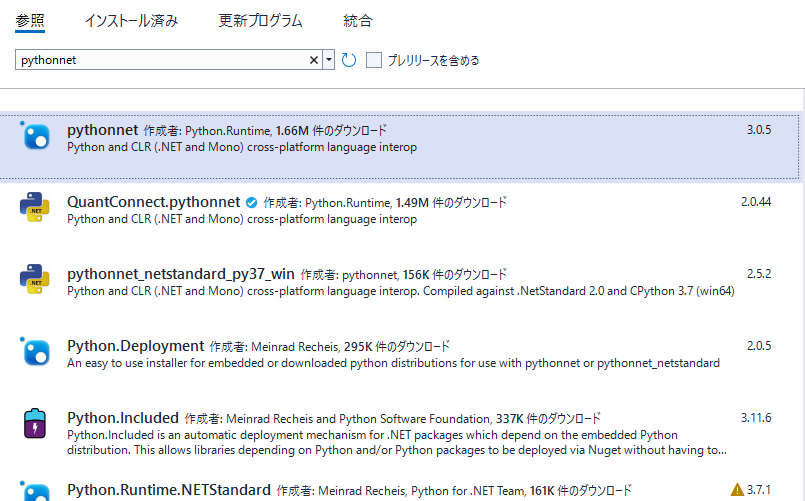Viewport: 805px width, 501px height.
Task: Click the Python.Included description text
Action: point(397,442)
